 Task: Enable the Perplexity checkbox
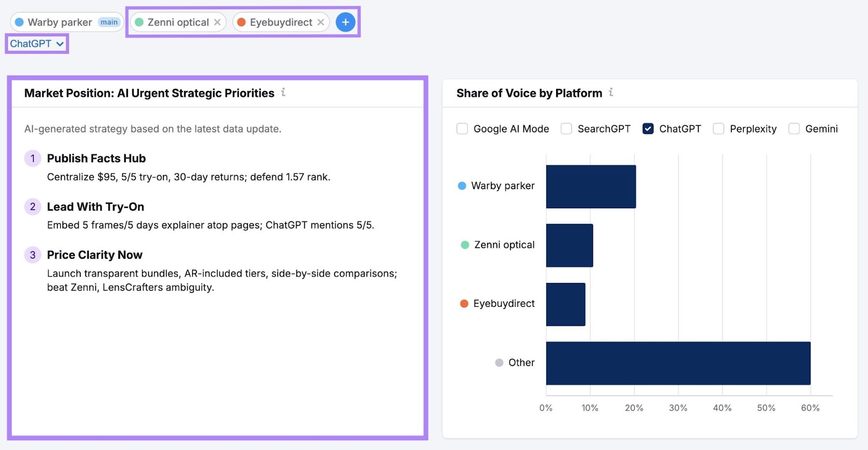(x=719, y=128)
